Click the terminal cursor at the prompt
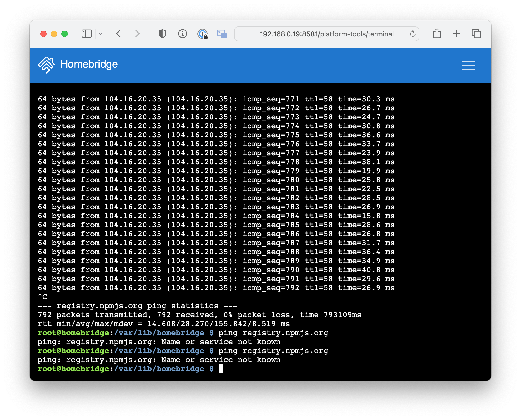This screenshot has width=521, height=420. point(221,368)
